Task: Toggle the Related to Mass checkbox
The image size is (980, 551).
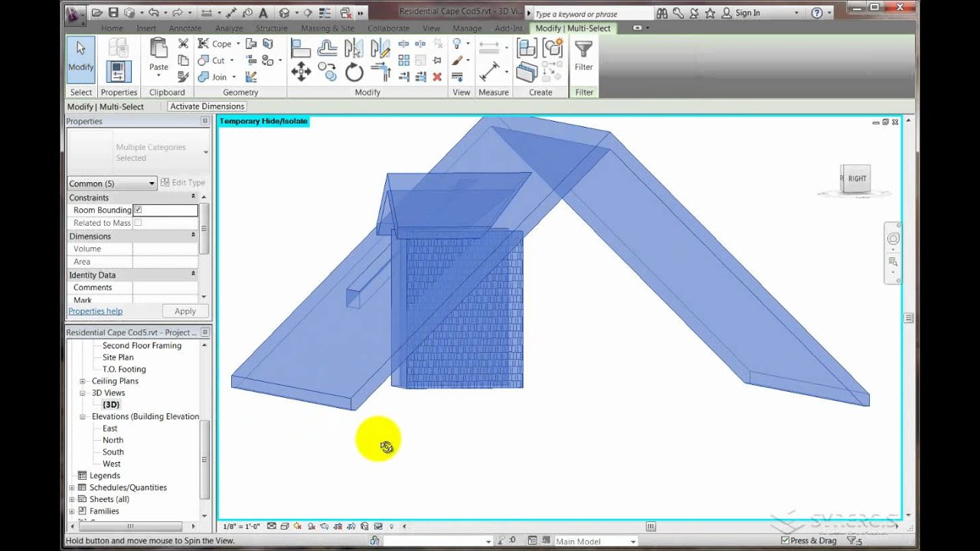Action: tap(139, 223)
